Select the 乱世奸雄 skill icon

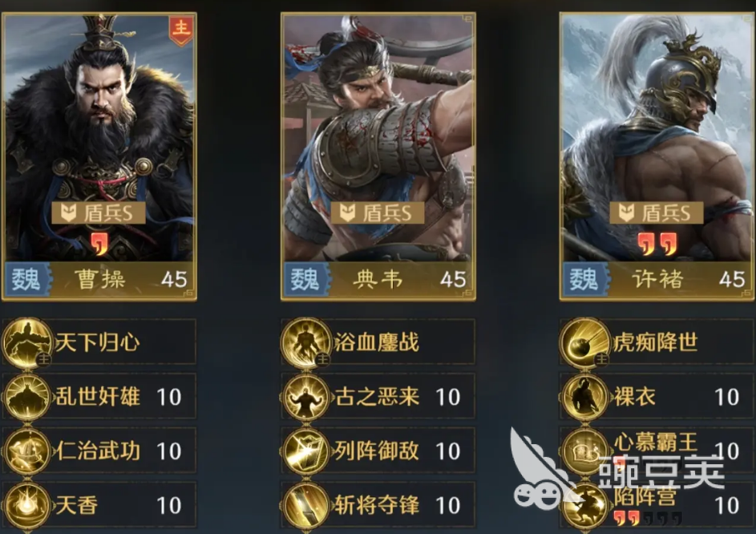27,397
